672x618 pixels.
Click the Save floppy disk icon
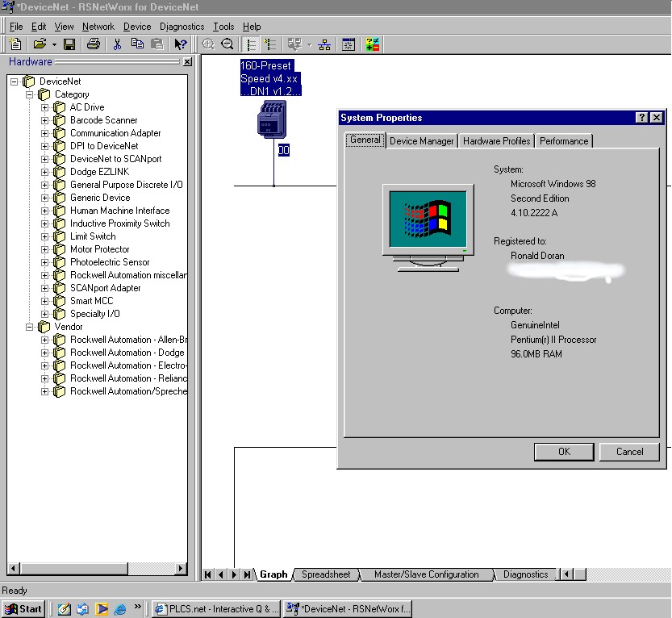click(69, 44)
